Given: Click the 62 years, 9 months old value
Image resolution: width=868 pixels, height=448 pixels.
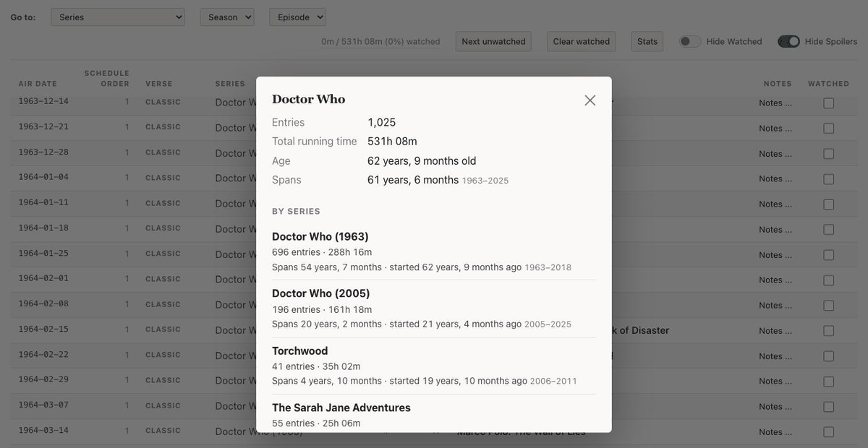Looking at the screenshot, I should pos(422,160).
